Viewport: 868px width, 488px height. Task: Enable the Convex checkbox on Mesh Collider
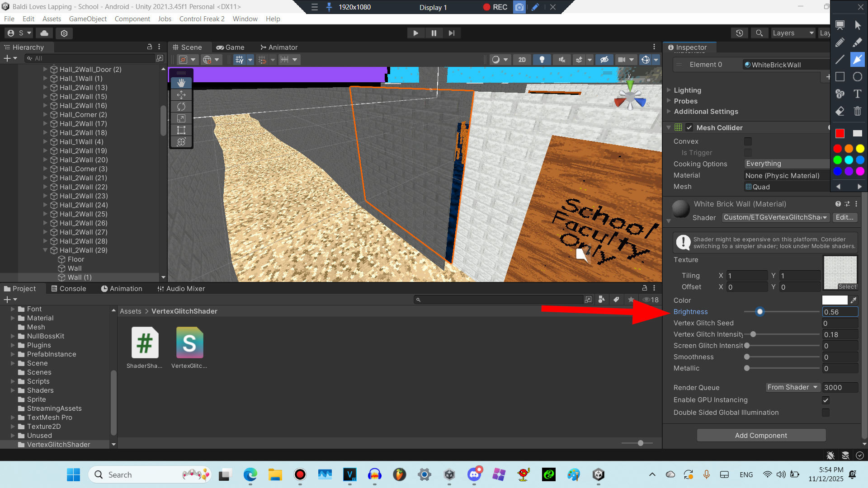tap(748, 141)
